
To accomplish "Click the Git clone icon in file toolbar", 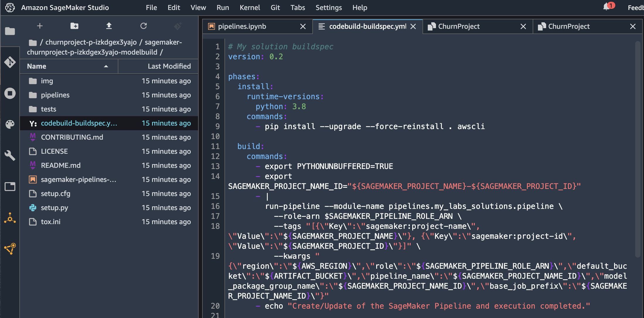I will tap(178, 26).
